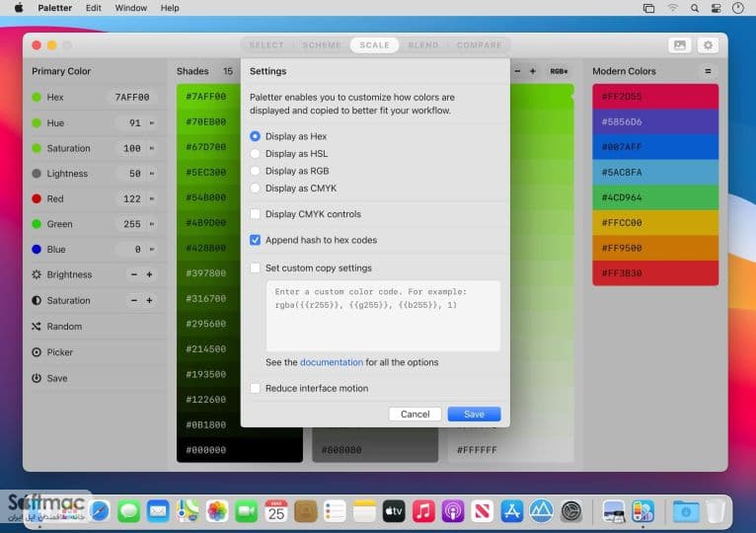Open App Store from the dock
The height and width of the screenshot is (533, 756).
[511, 511]
